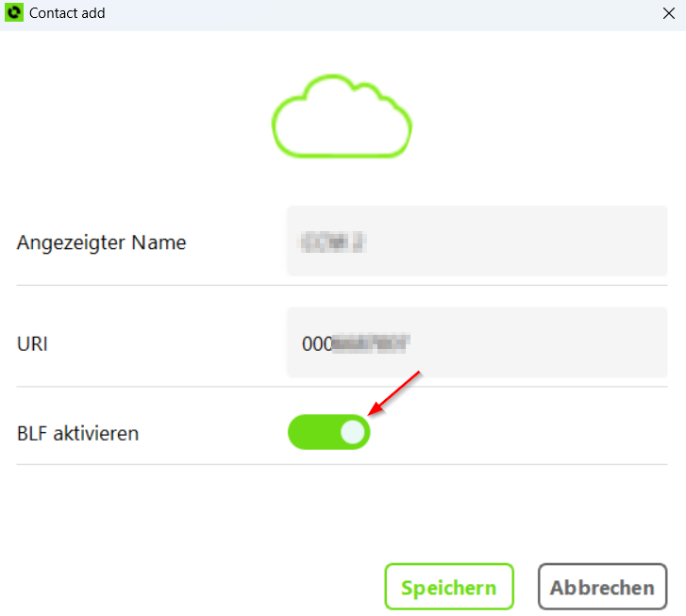The height and width of the screenshot is (616, 686).
Task: Click the green cloud avatar icon
Action: [x=342, y=116]
